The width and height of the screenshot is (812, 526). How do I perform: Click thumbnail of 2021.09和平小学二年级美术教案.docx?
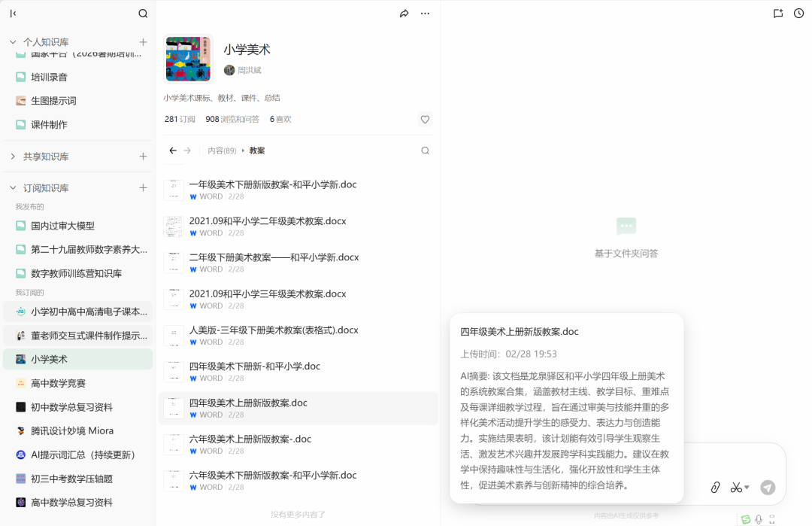coord(174,227)
